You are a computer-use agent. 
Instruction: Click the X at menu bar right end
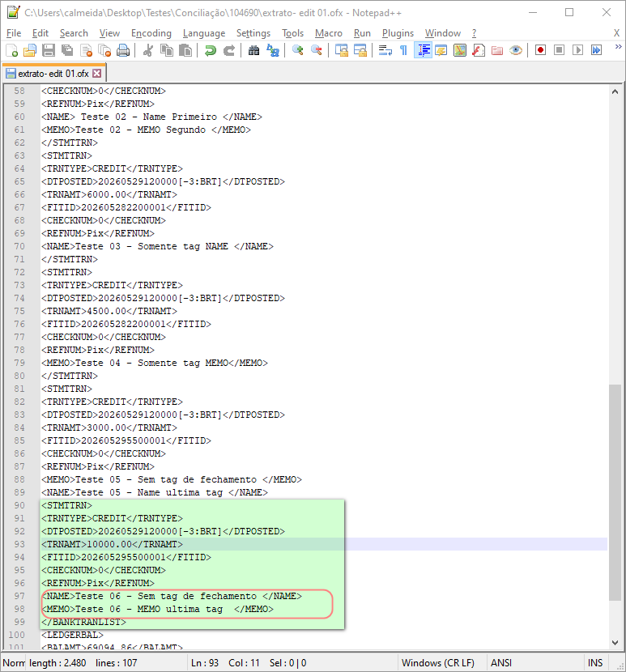(616, 33)
